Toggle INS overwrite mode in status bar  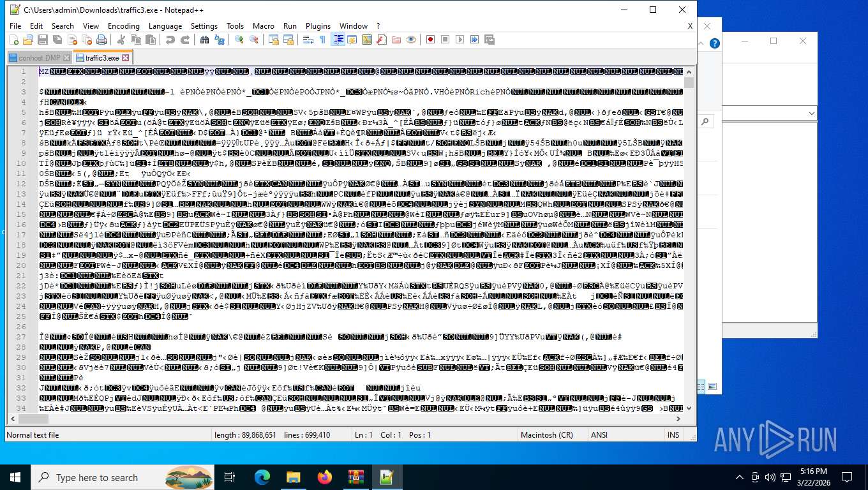673,435
